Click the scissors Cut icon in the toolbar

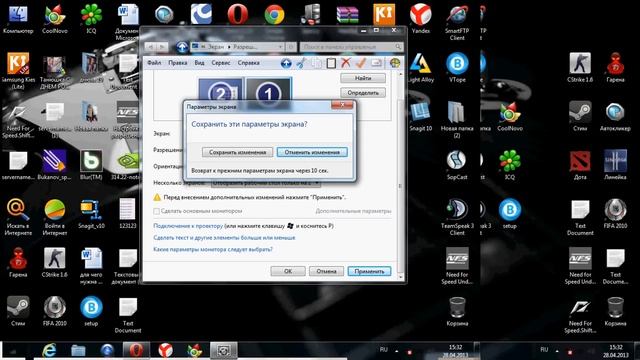click(301, 63)
